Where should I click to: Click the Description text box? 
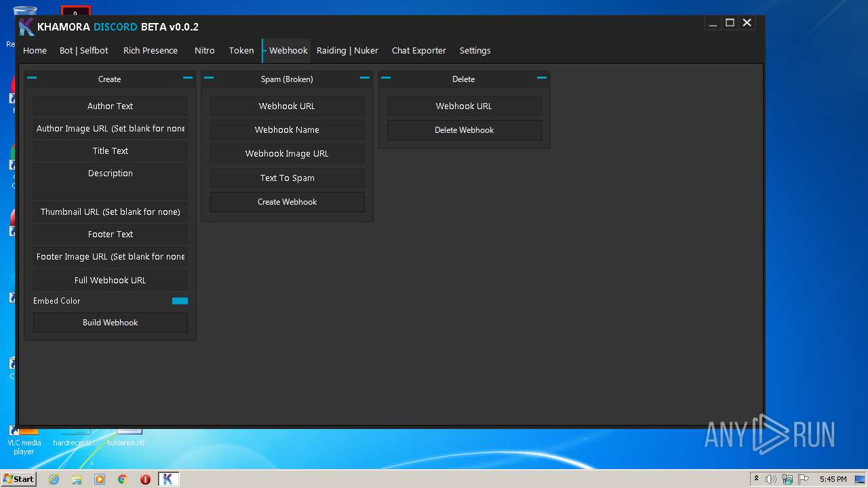pyautogui.click(x=111, y=181)
